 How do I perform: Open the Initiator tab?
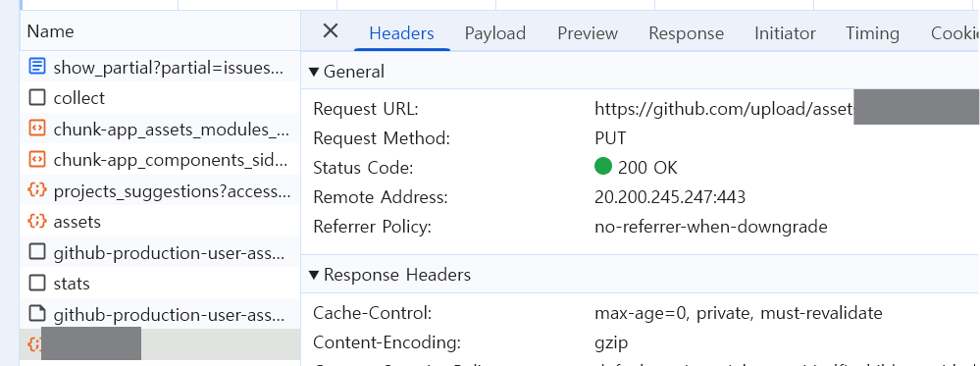pos(785,33)
